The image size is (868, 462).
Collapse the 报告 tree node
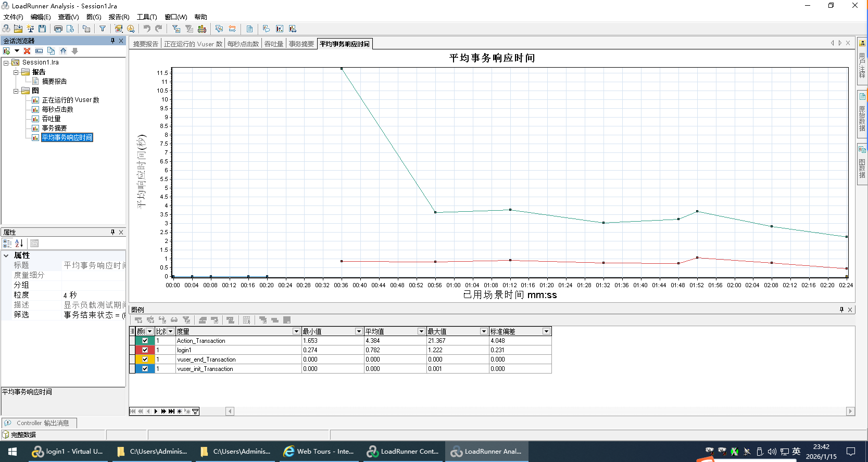click(x=16, y=72)
